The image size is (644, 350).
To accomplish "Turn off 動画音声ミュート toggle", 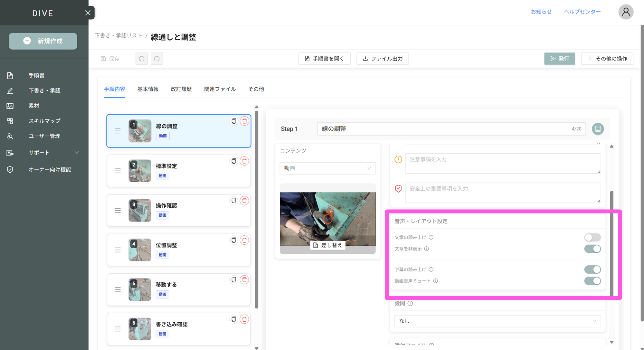I will (x=592, y=281).
